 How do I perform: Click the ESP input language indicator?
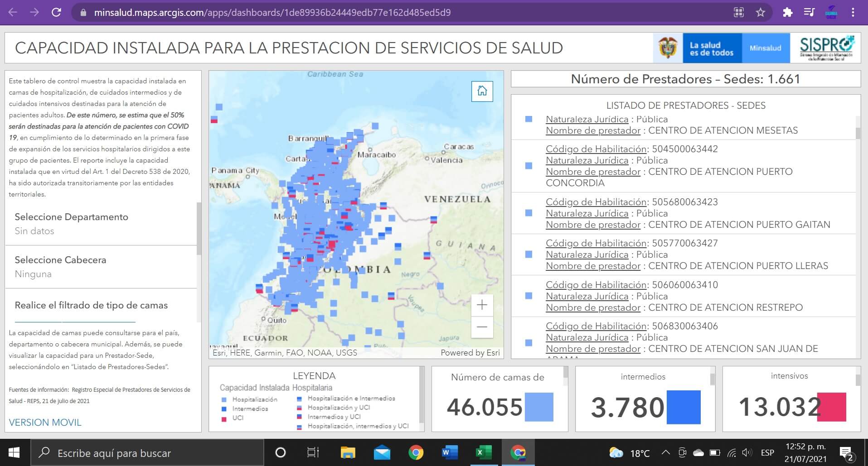(x=767, y=452)
